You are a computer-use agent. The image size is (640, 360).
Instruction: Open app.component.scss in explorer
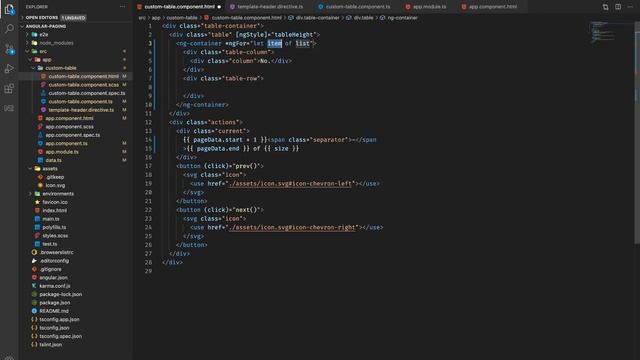tap(69, 127)
